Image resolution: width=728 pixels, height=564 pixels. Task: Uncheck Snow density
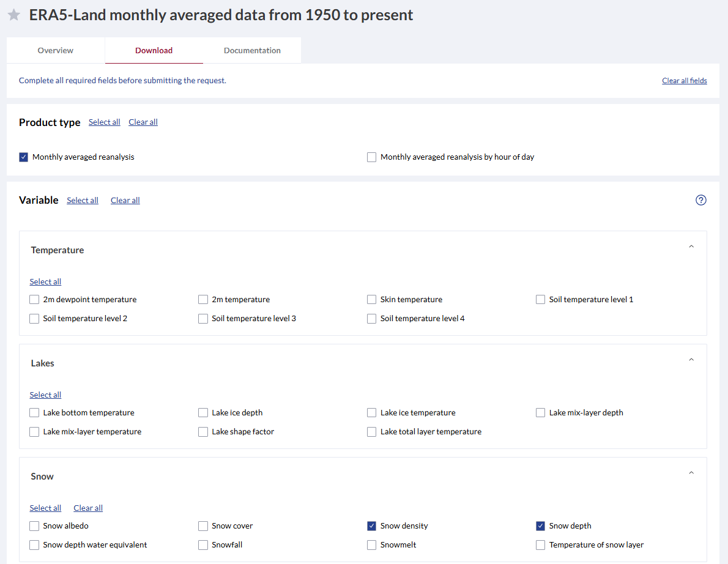coord(371,526)
